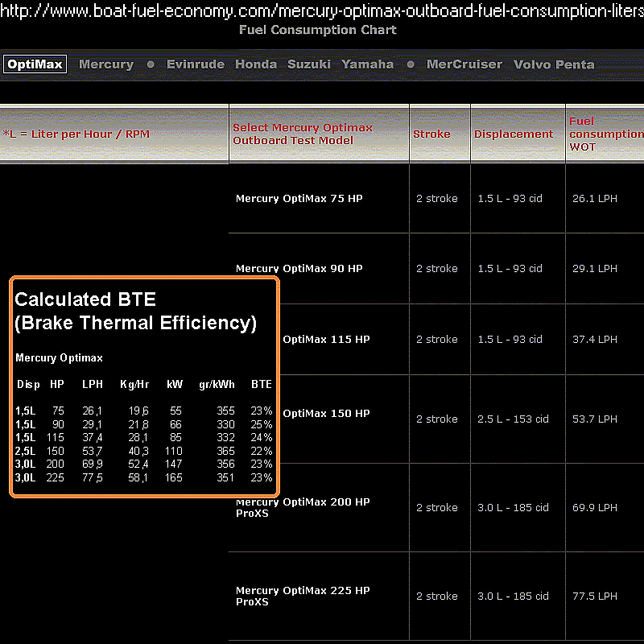The width and height of the screenshot is (644, 644).
Task: Click the gr/kWh column header in the BTE panel
Action: click(x=217, y=385)
